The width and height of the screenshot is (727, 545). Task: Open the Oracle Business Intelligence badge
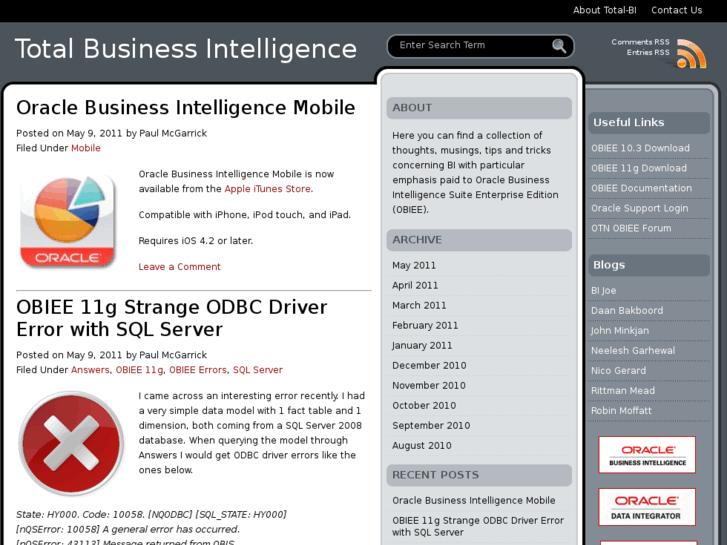click(x=647, y=455)
